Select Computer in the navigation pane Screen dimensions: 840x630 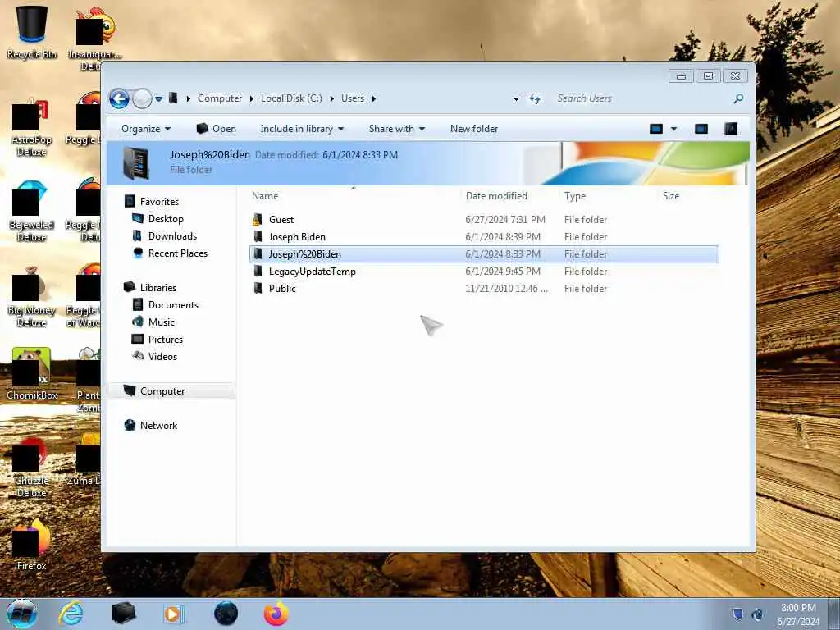click(171, 391)
